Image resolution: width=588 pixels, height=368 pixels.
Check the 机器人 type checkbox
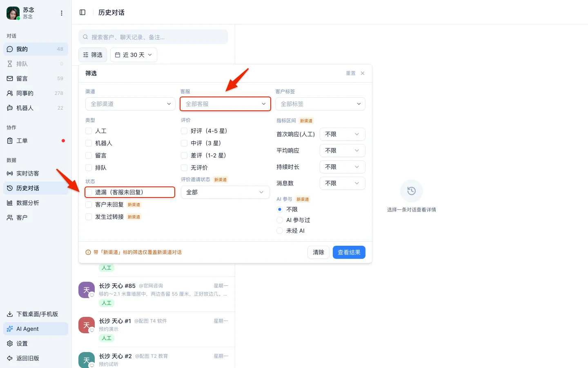(89, 143)
